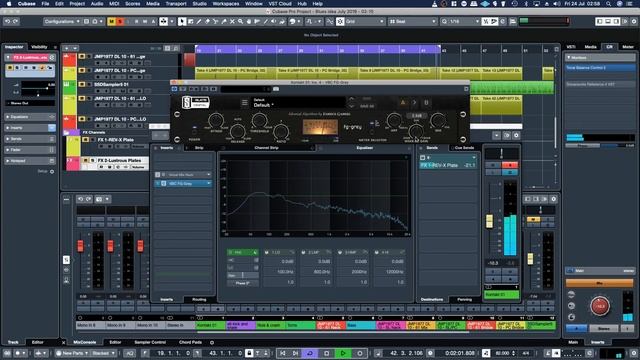Select the Track tab at bottom left
The height and width of the screenshot is (360, 640).
tap(13, 342)
